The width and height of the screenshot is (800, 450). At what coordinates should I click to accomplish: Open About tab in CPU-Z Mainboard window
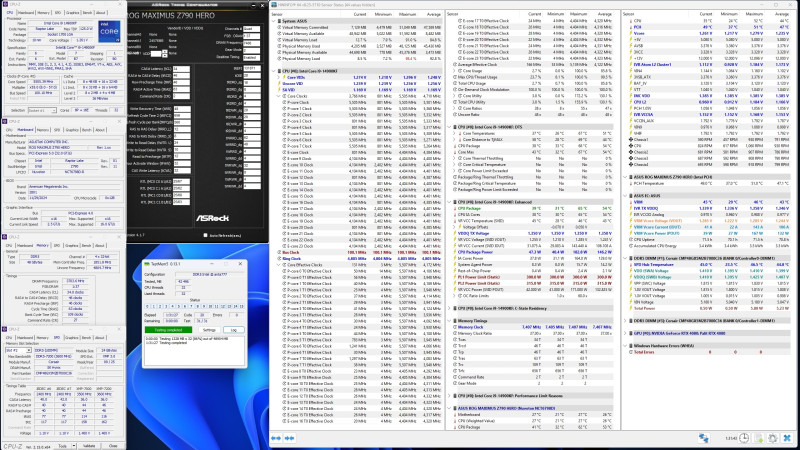tap(101, 130)
